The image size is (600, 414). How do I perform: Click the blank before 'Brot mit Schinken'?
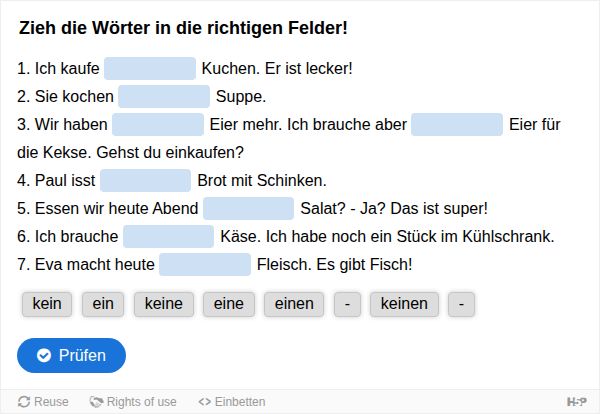pos(145,180)
